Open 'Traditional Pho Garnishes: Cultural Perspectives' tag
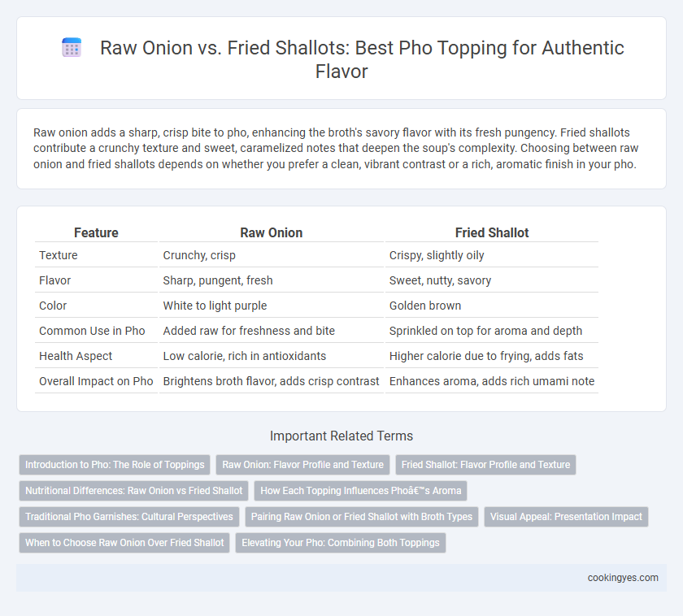The width and height of the screenshot is (683, 616). [x=129, y=517]
